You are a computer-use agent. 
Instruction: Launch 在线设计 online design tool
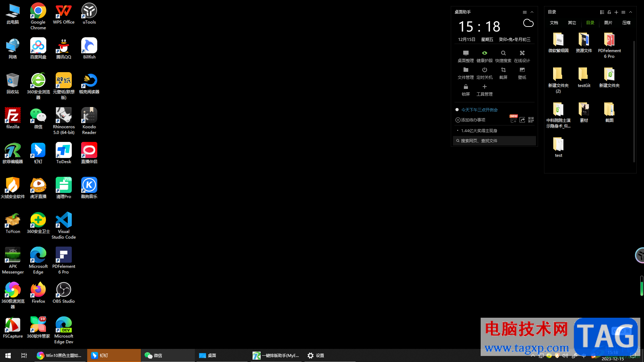[522, 56]
